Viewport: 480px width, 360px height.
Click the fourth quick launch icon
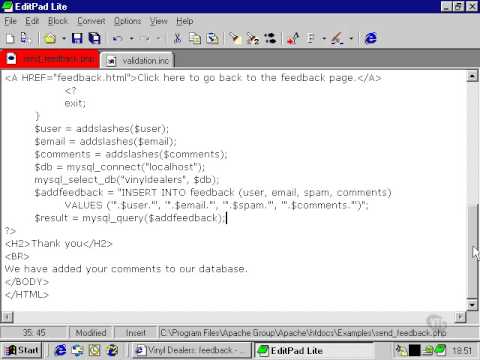[x=112, y=350]
